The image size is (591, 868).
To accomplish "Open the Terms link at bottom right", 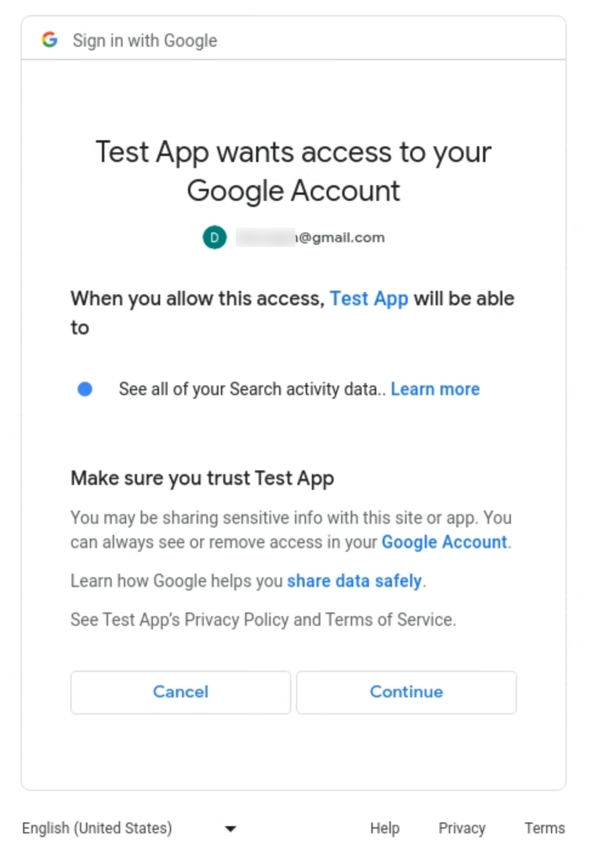I will [544, 827].
